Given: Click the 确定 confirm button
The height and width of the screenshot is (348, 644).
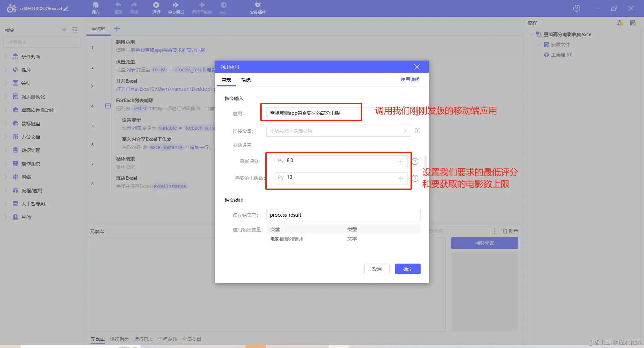Looking at the screenshot, I should tap(408, 269).
